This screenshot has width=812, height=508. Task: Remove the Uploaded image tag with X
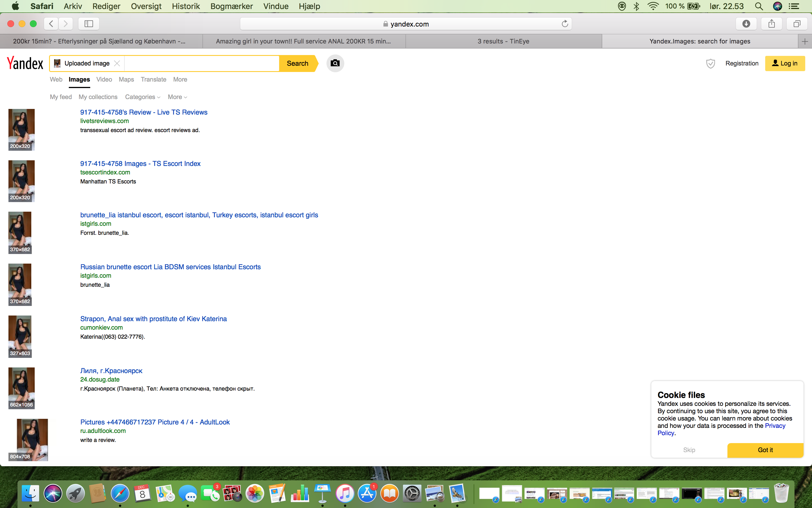(117, 63)
